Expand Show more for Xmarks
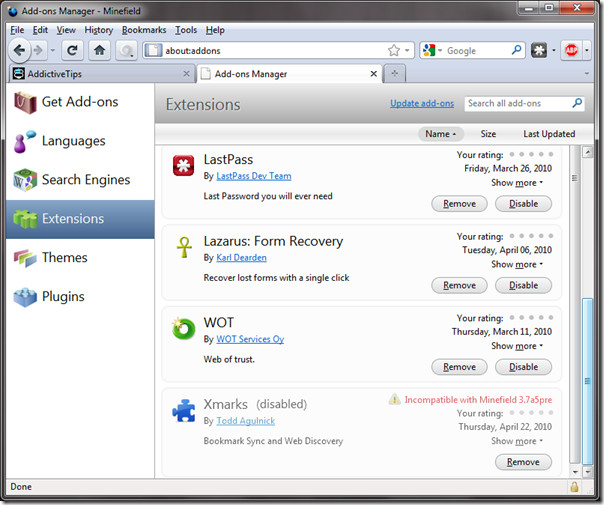 pyautogui.click(x=517, y=441)
